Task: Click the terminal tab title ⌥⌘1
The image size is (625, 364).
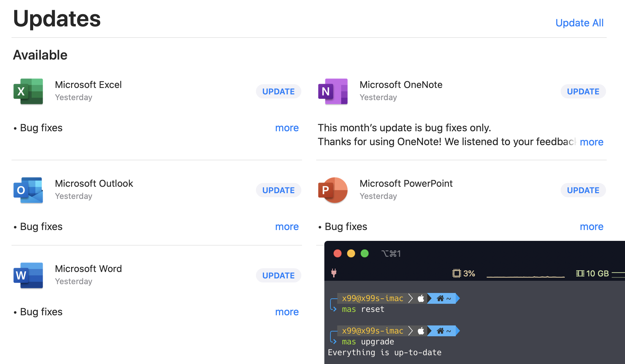Action: tap(391, 253)
